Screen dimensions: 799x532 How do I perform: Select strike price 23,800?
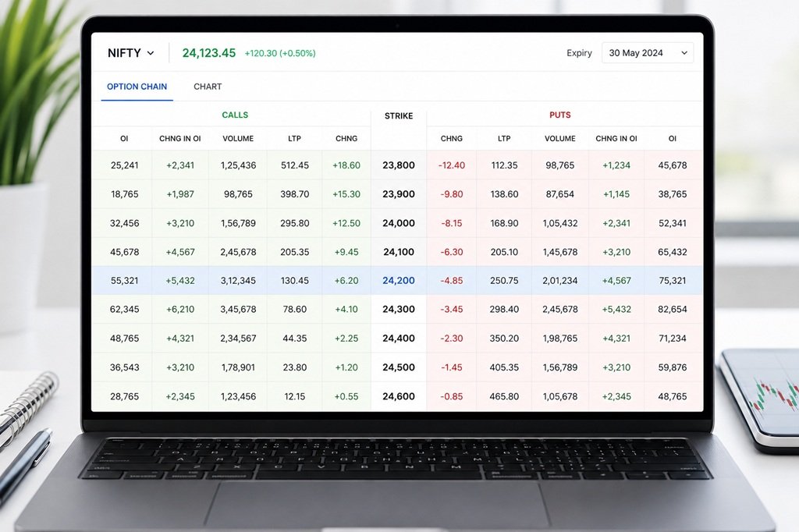coord(399,165)
